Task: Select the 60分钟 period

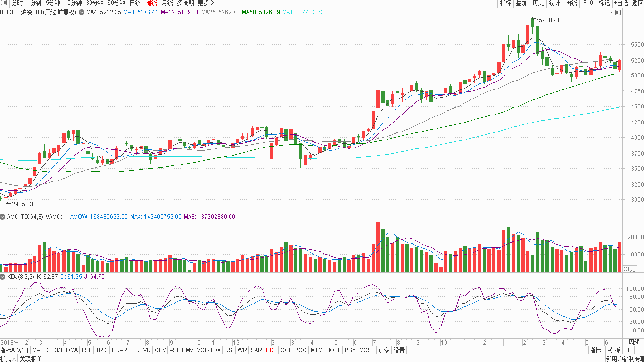Action: click(116, 3)
